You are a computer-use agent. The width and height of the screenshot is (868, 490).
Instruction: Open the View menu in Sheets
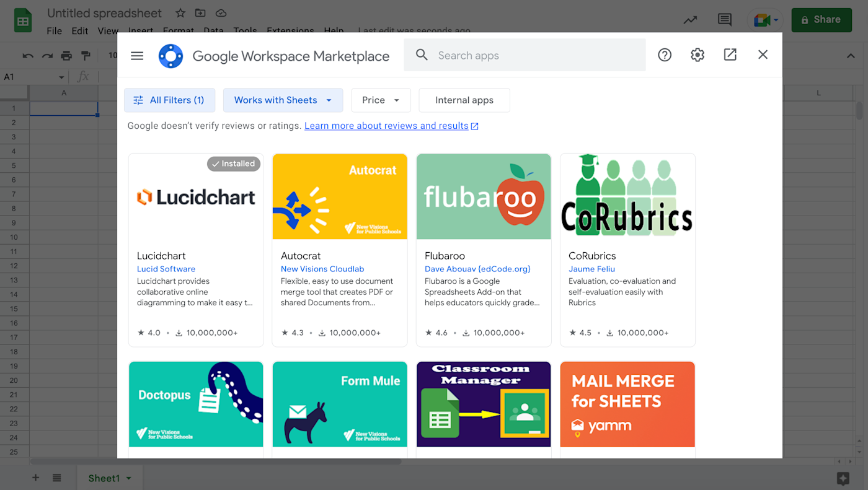pyautogui.click(x=108, y=31)
